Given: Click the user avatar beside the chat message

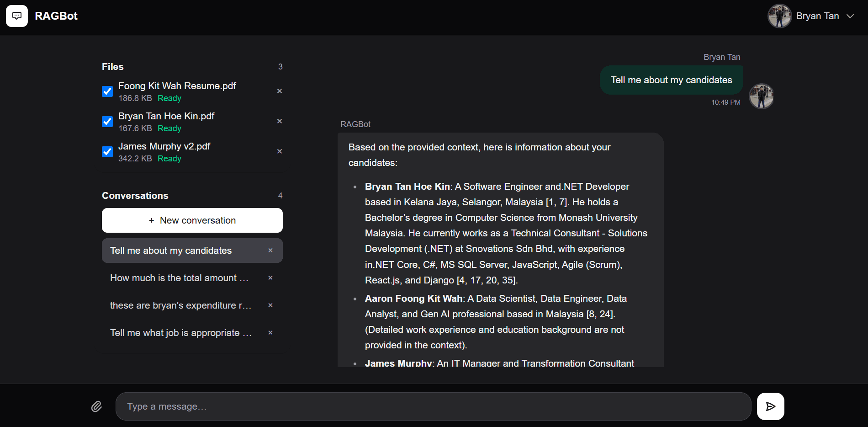Looking at the screenshot, I should (761, 96).
